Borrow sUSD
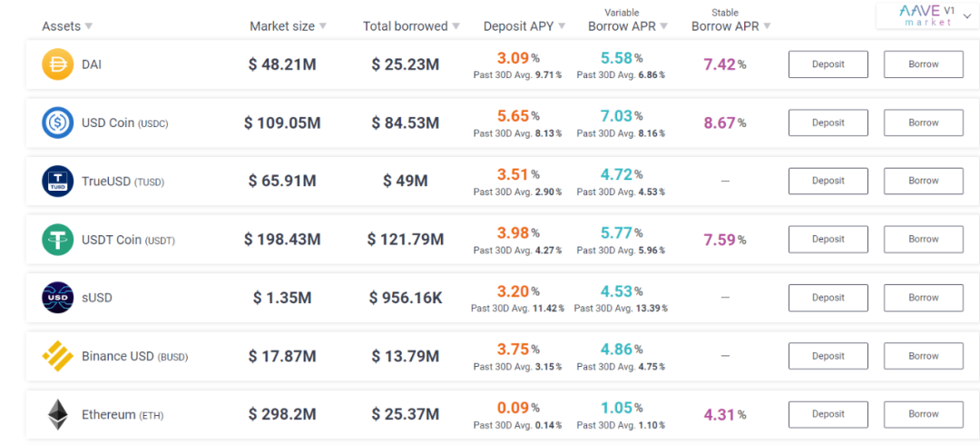Viewport: 980px width, 445px height. (923, 297)
